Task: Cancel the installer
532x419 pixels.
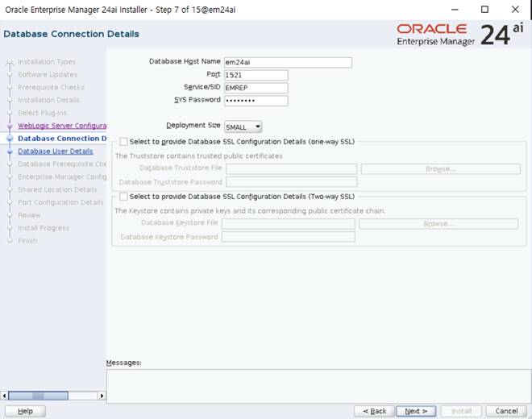Action: [506, 411]
